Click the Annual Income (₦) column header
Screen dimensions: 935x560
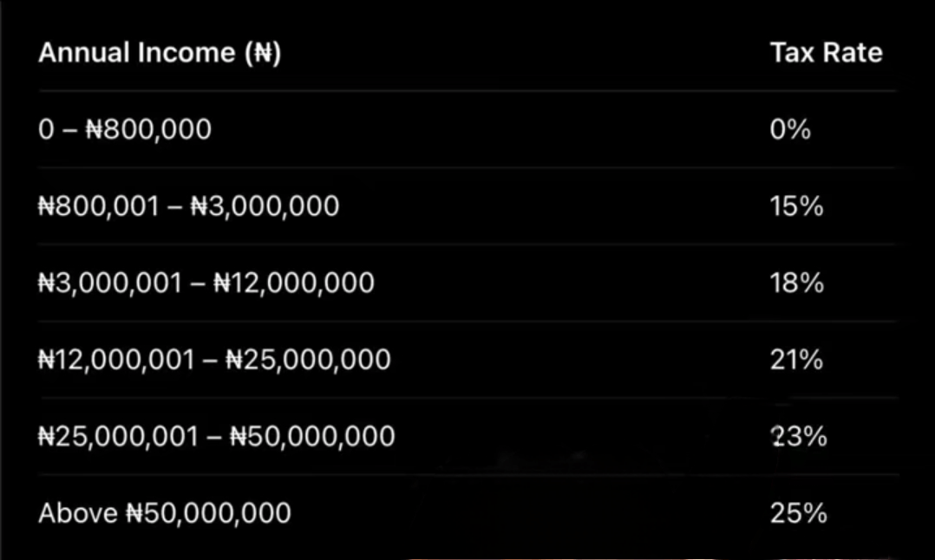click(x=160, y=53)
